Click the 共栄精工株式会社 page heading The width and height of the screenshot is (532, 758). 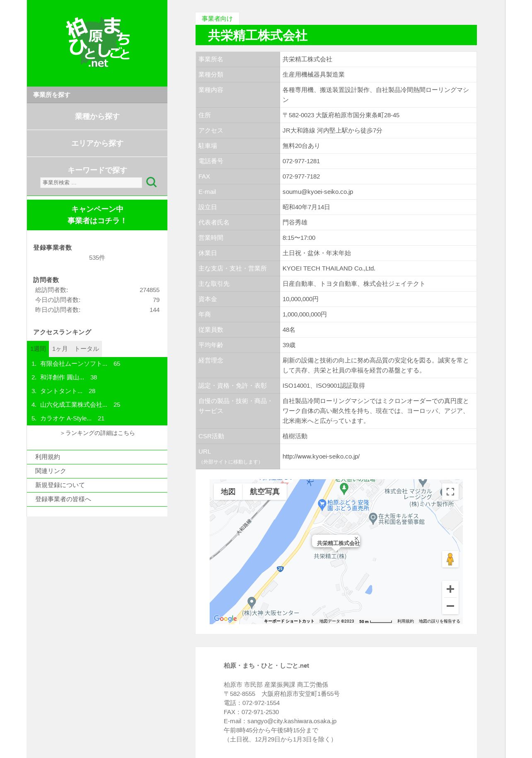[x=258, y=36]
